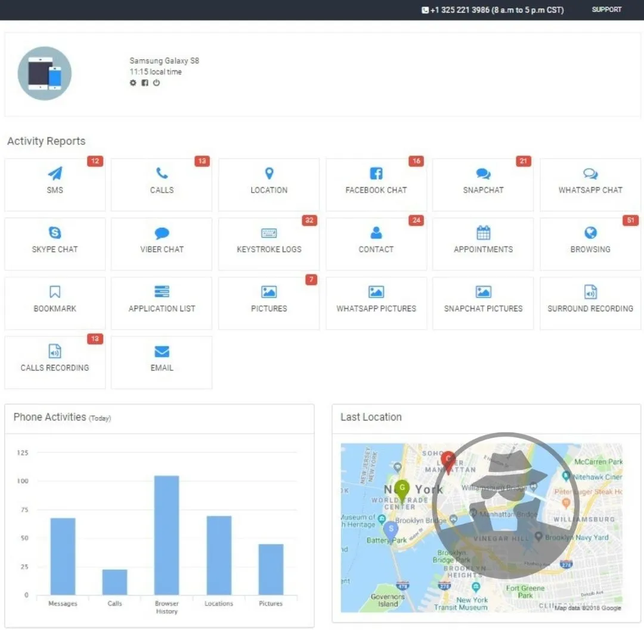Click the red map pin marker
The height and width of the screenshot is (644, 644).
coord(448,461)
